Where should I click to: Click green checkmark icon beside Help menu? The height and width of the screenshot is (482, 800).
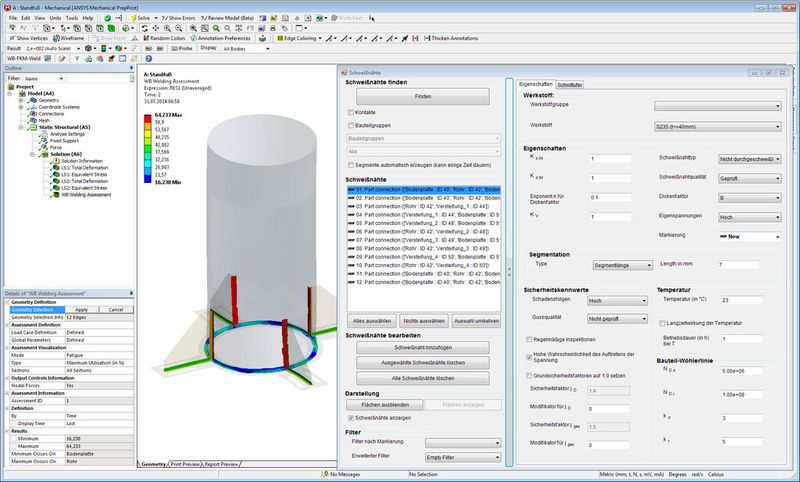108,18
